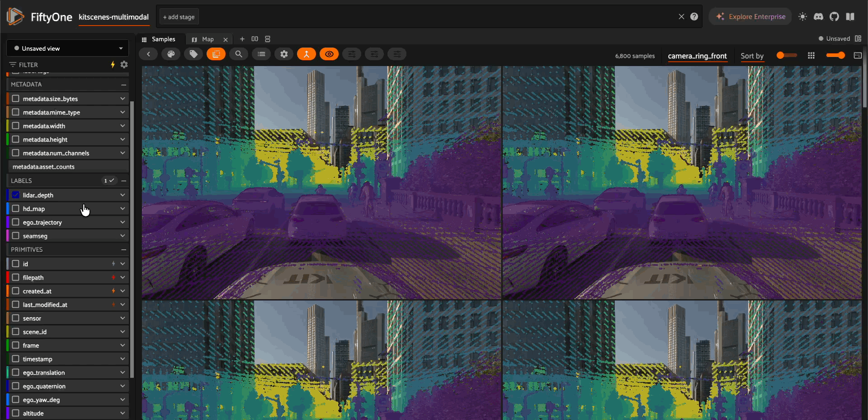Screen dimensions: 868x420
Task: Check the seamseg label checkbox
Action: tap(16, 236)
